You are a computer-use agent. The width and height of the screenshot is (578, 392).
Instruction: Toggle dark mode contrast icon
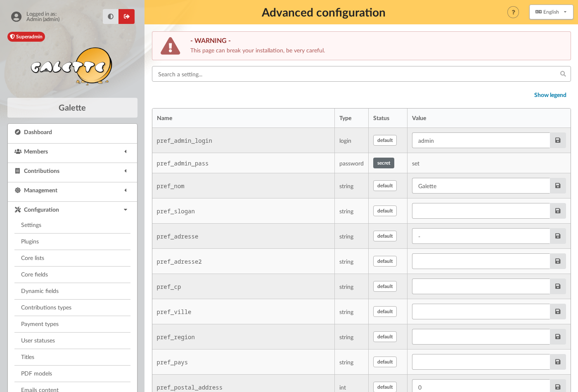coord(111,17)
